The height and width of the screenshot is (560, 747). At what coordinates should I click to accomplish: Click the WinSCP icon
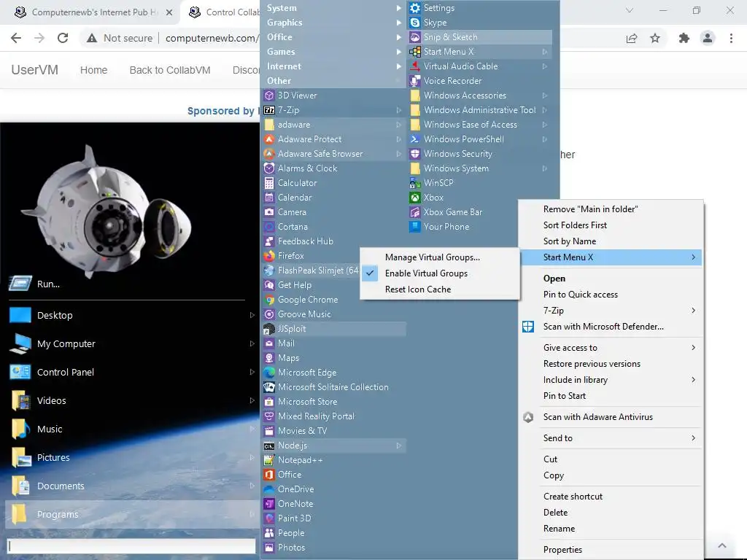tap(415, 183)
